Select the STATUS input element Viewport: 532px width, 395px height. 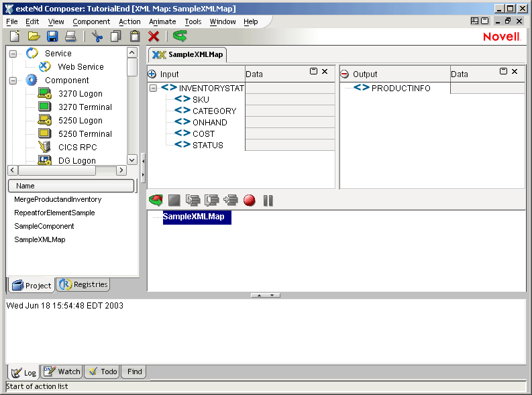[208, 145]
